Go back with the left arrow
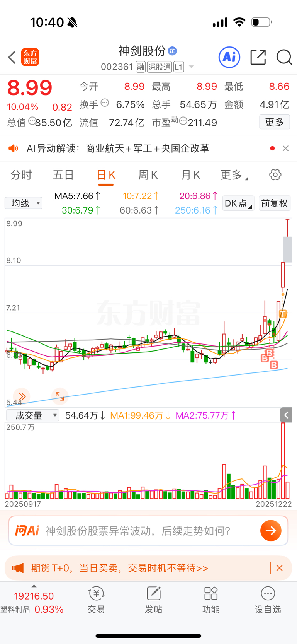The image size is (297, 644). click(x=12, y=57)
